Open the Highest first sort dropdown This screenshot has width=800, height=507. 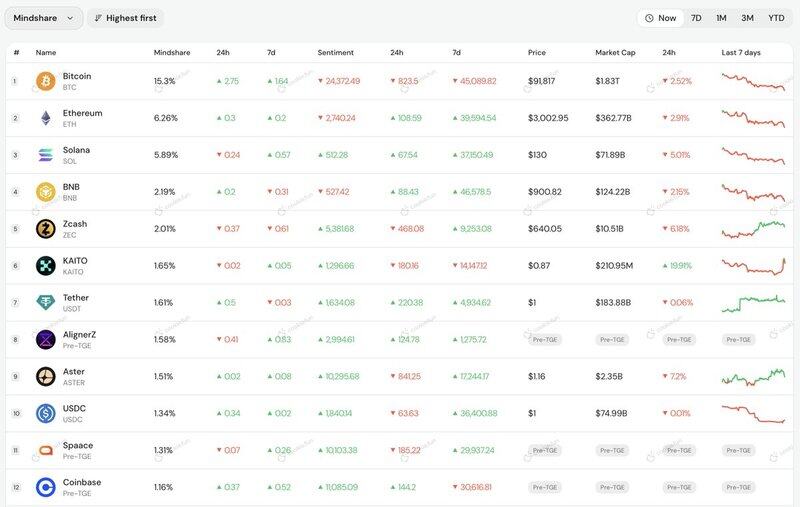[x=126, y=18]
